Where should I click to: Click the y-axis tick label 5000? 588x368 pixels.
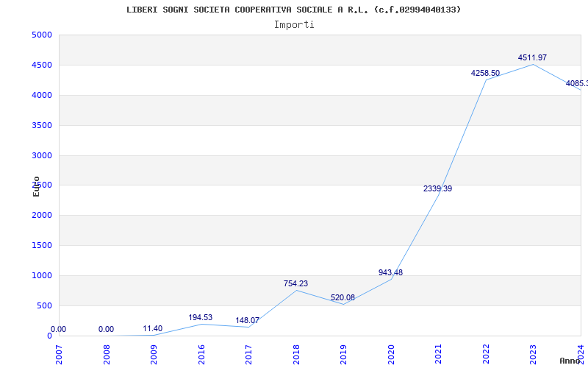click(42, 35)
